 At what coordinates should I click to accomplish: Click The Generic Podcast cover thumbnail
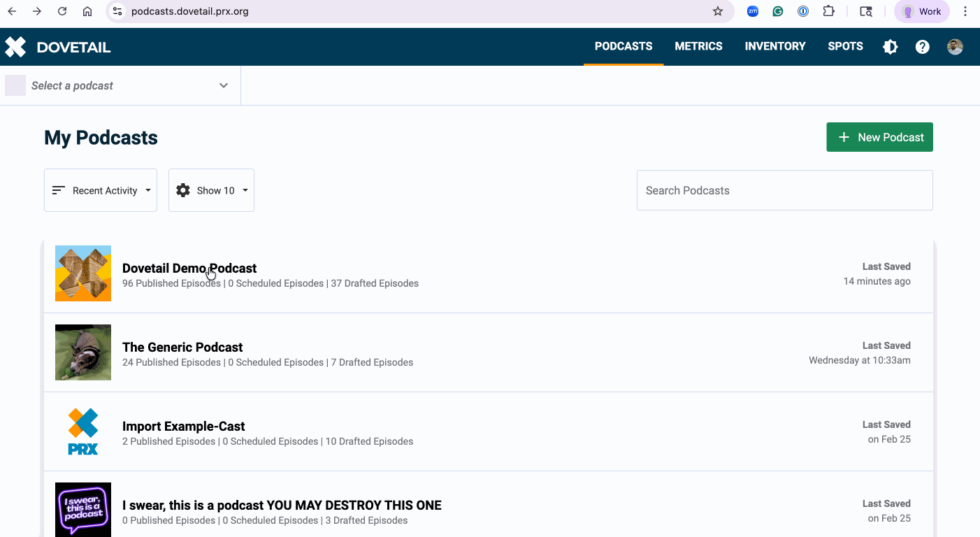pos(82,352)
